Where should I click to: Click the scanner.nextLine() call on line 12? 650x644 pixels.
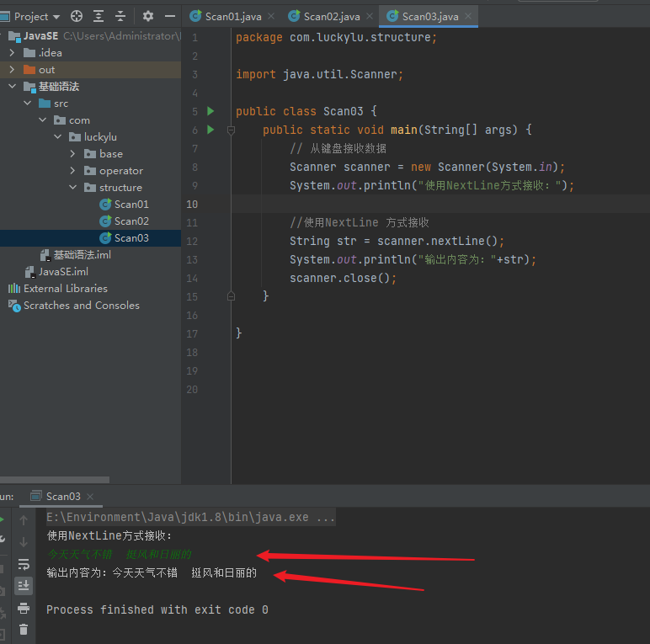[x=437, y=241]
